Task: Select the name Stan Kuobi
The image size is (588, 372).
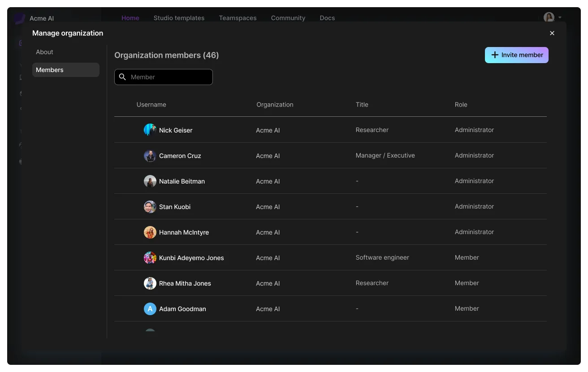Action: [175, 207]
